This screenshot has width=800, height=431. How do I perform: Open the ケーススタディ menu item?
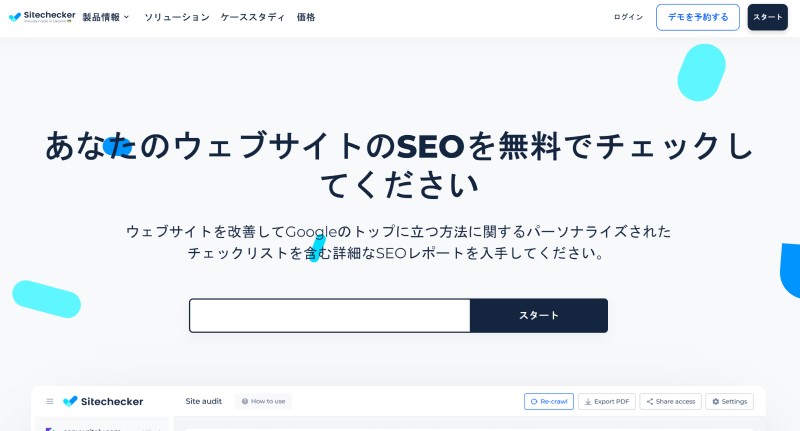tap(253, 17)
